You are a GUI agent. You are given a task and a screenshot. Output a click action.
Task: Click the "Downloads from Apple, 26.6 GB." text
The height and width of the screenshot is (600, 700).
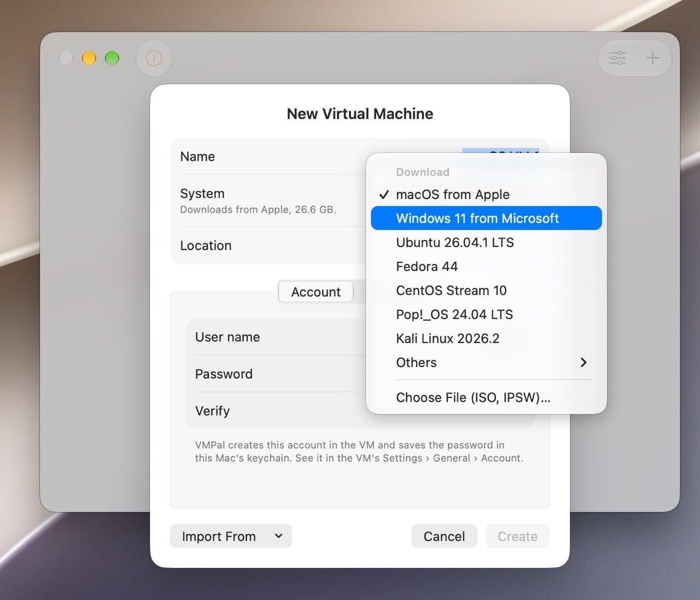coord(258,210)
